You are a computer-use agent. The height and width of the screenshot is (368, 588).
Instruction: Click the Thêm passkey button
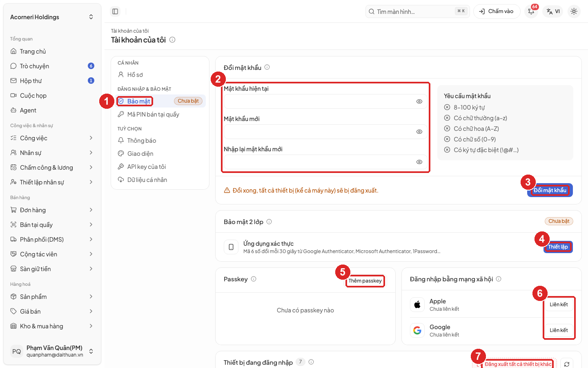[x=365, y=281]
